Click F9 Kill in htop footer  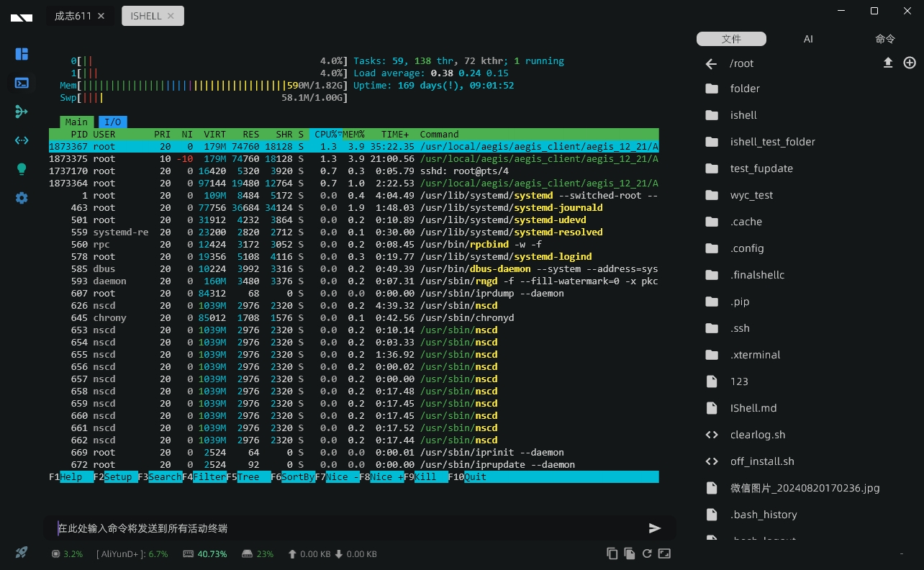[x=430, y=477]
